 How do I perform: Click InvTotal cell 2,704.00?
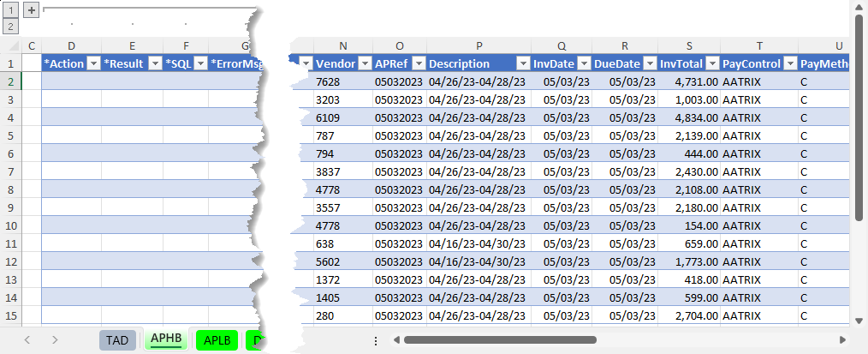coord(689,315)
